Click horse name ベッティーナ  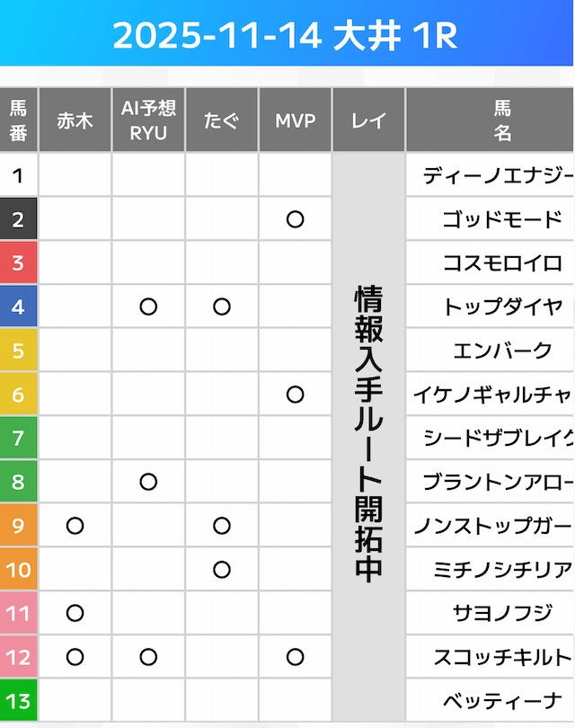[501, 701]
